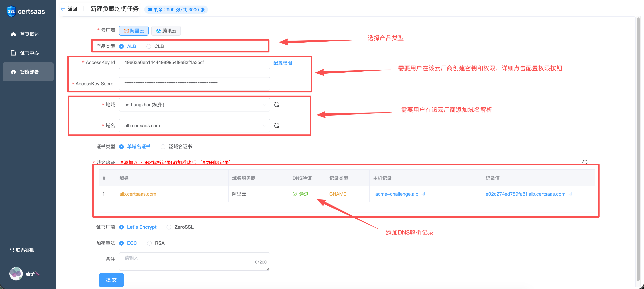Screen dimensions: 644x289
Task: Click the back arrow icon next to 返回
Action: tap(63, 9)
